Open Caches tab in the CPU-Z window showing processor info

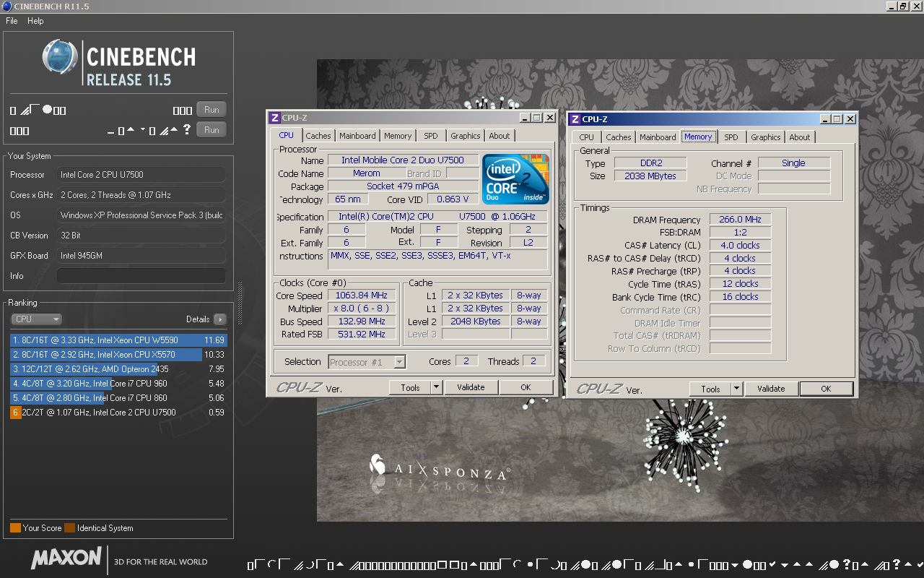pos(318,136)
